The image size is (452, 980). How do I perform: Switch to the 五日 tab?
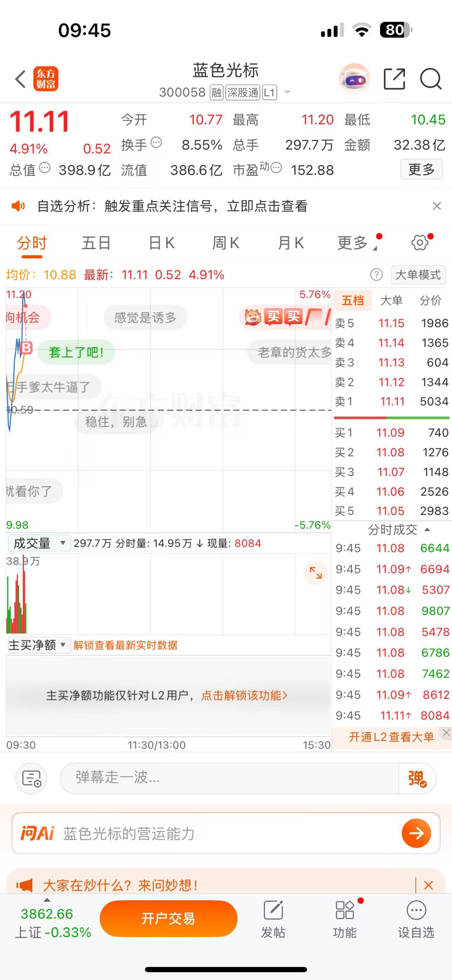(96, 243)
